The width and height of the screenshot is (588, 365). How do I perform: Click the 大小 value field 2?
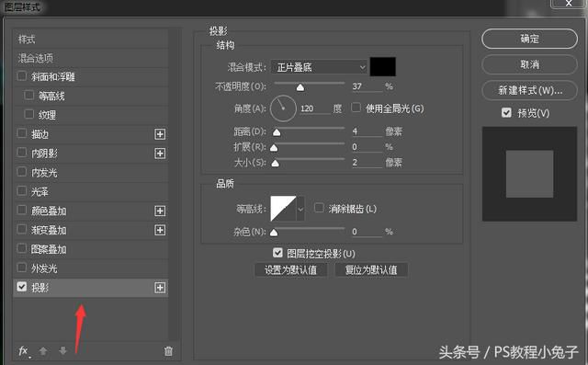coord(367,162)
